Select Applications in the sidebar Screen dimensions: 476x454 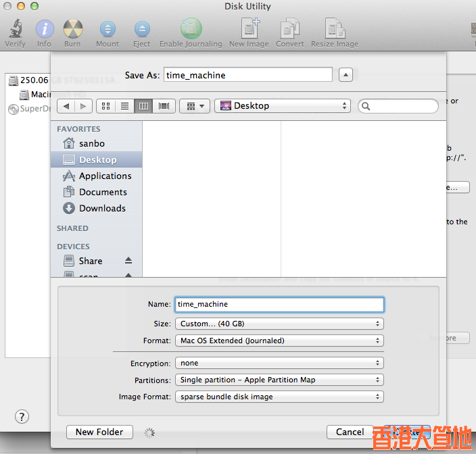tap(97, 176)
